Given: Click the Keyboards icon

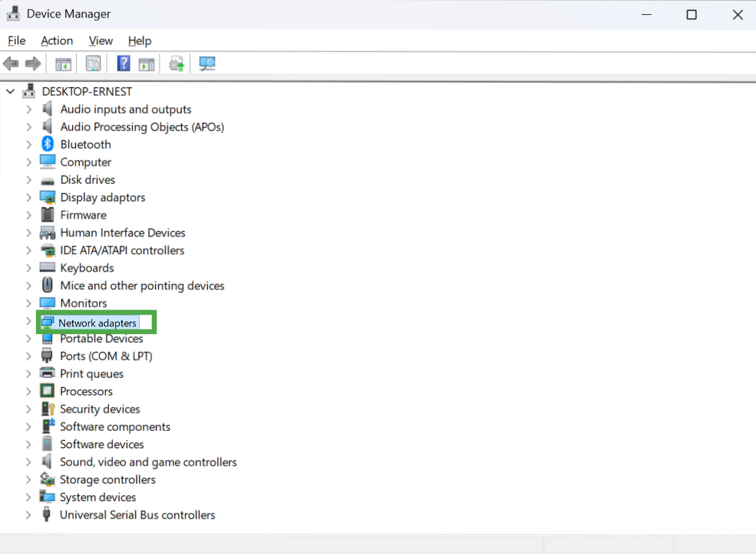Looking at the screenshot, I should point(47,267).
